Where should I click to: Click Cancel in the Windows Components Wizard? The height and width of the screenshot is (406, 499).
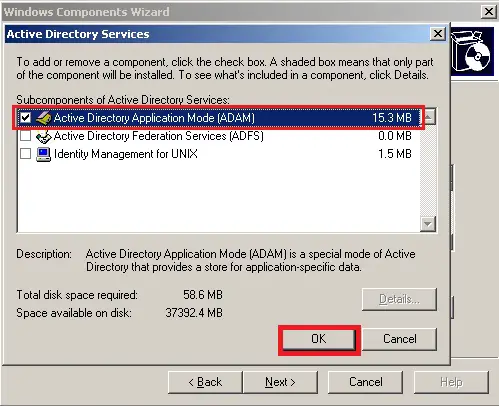coord(365,382)
